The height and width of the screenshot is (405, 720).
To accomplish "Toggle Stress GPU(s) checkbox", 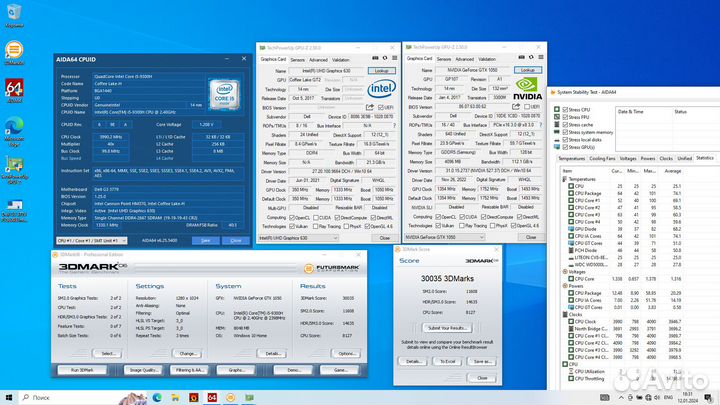I will tap(565, 147).
